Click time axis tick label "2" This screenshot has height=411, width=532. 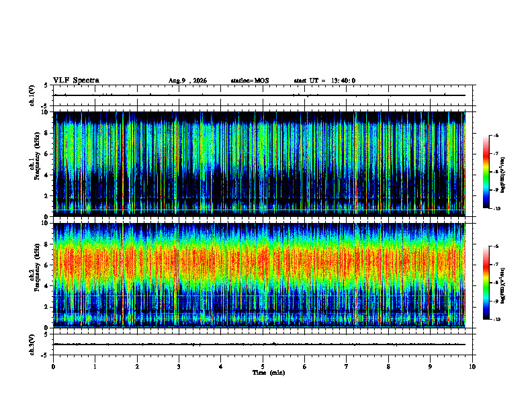click(x=137, y=367)
